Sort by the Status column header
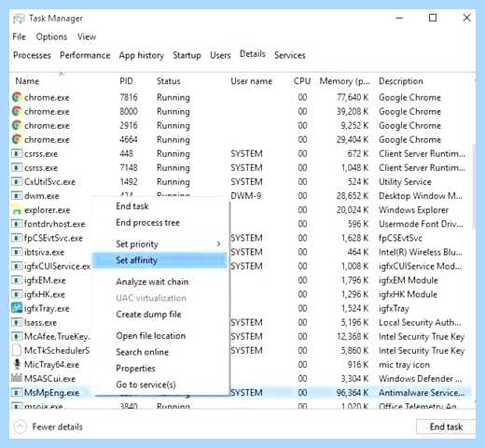This screenshot has width=485, height=448. click(x=169, y=81)
